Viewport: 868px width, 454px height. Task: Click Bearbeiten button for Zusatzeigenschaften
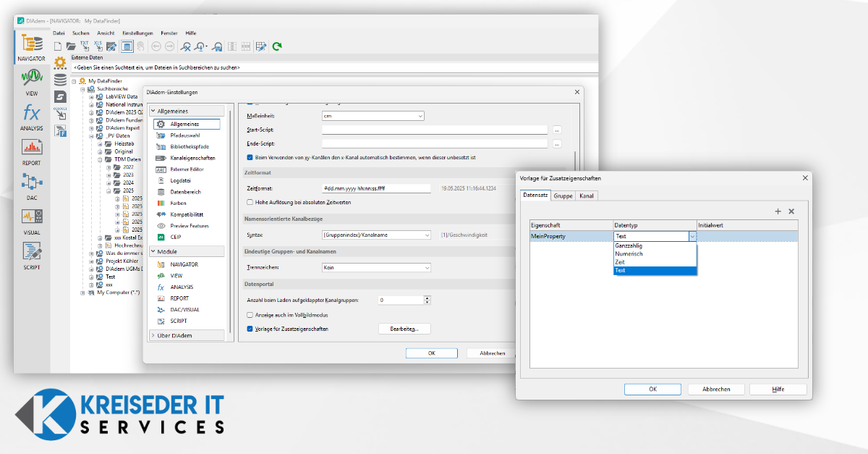tap(404, 329)
